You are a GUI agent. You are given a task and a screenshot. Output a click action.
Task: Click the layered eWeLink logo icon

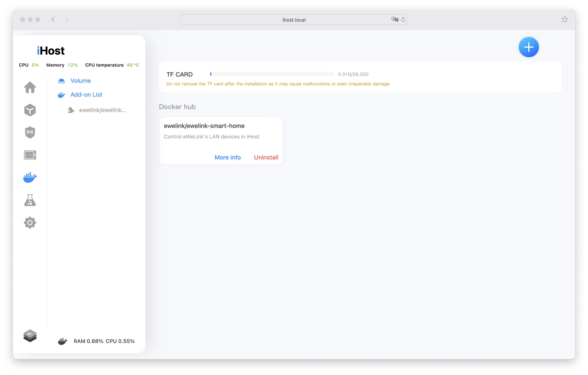(x=30, y=336)
